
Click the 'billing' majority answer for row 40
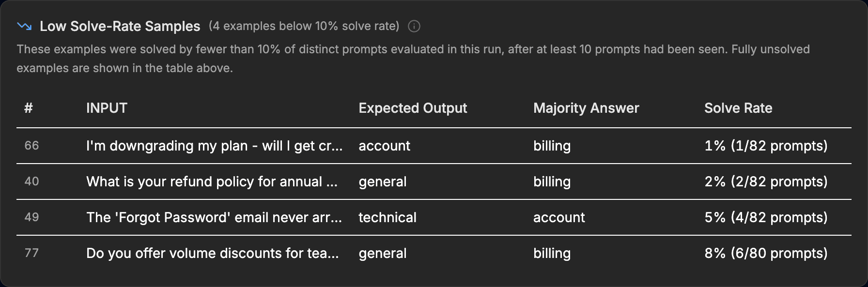click(552, 181)
